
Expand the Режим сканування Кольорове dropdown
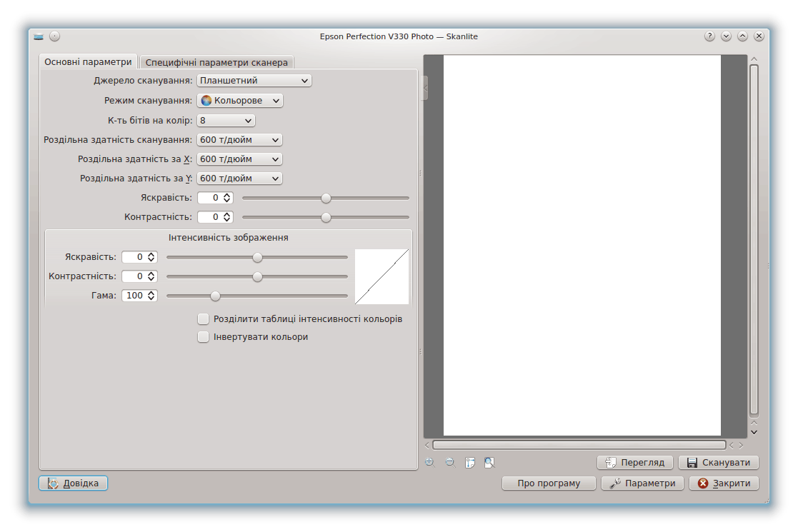click(240, 101)
